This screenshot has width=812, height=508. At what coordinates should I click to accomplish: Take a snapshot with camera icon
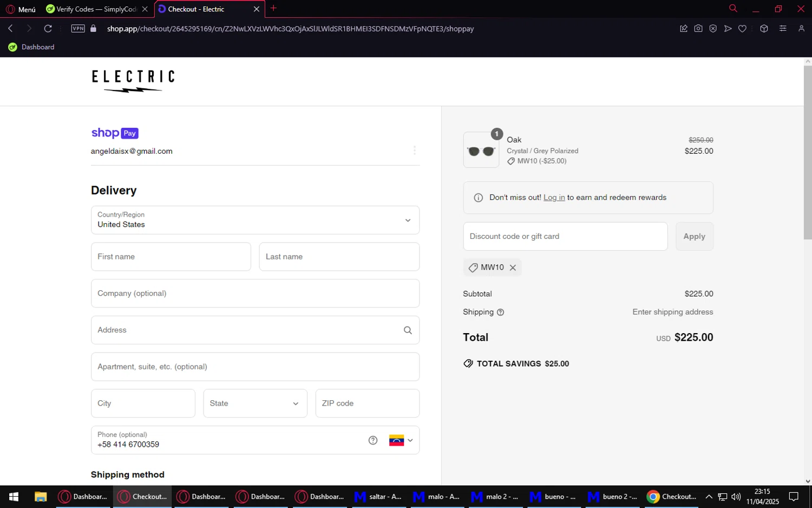tap(698, 29)
